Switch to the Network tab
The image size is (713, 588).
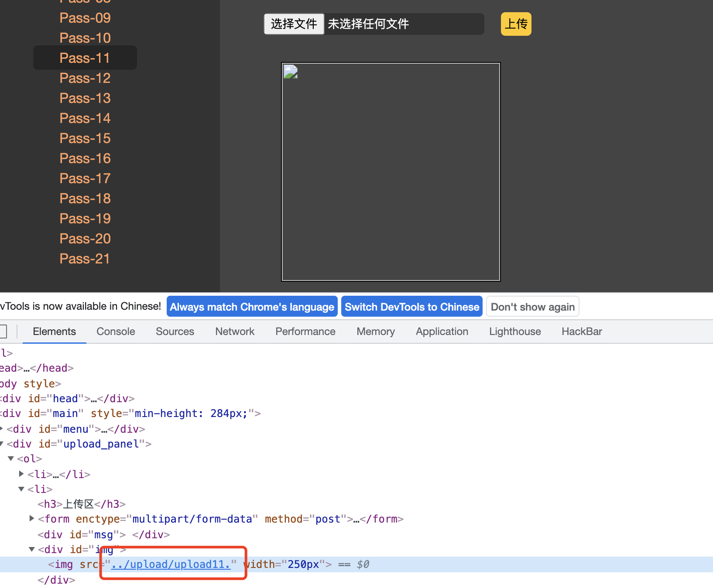[x=235, y=332]
